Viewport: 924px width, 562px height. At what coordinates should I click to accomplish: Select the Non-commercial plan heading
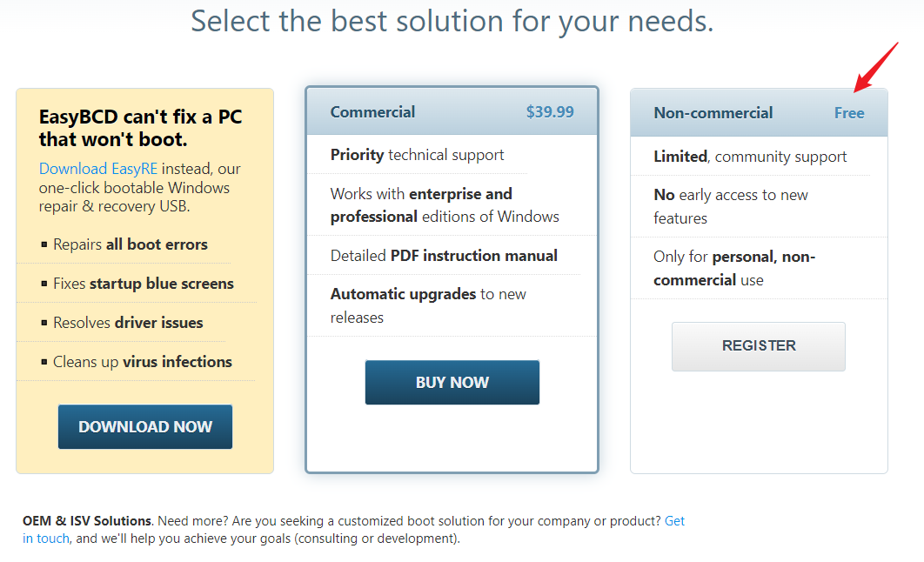pos(713,112)
